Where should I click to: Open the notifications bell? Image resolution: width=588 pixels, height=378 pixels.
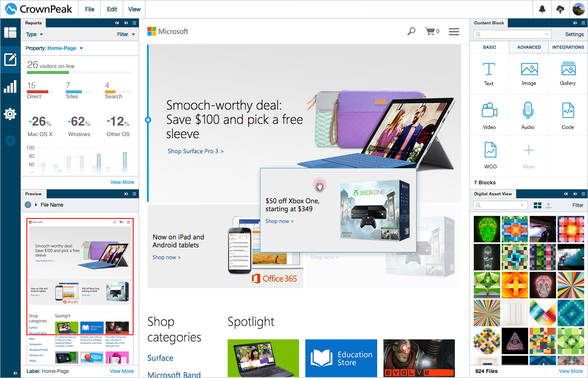[542, 9]
